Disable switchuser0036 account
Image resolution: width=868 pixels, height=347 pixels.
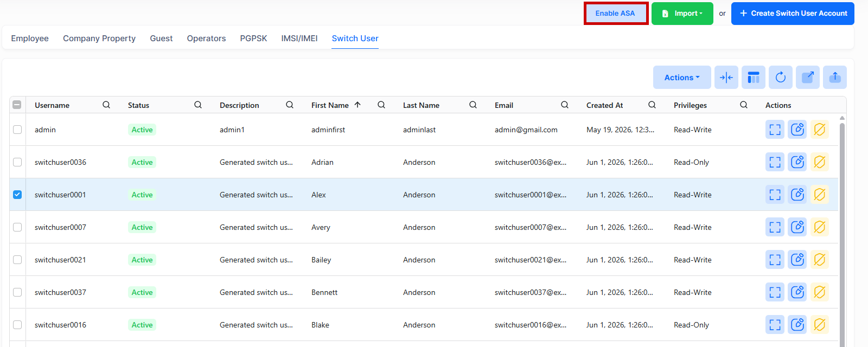coord(820,162)
